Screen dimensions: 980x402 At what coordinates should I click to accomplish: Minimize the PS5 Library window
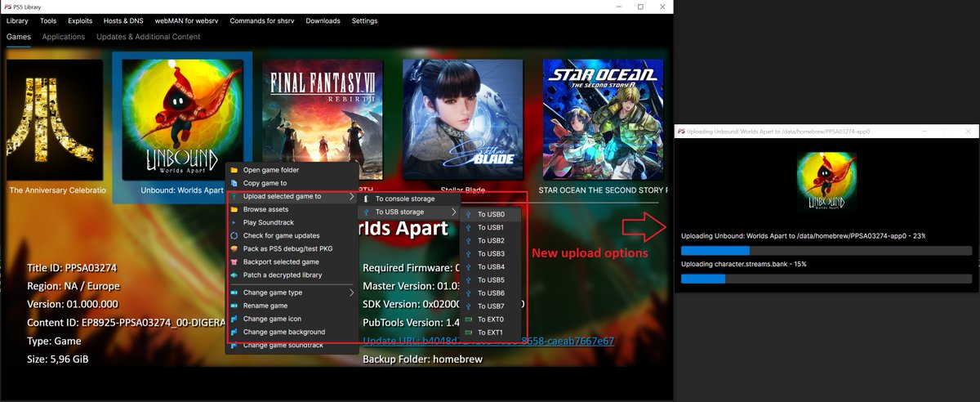tap(617, 7)
